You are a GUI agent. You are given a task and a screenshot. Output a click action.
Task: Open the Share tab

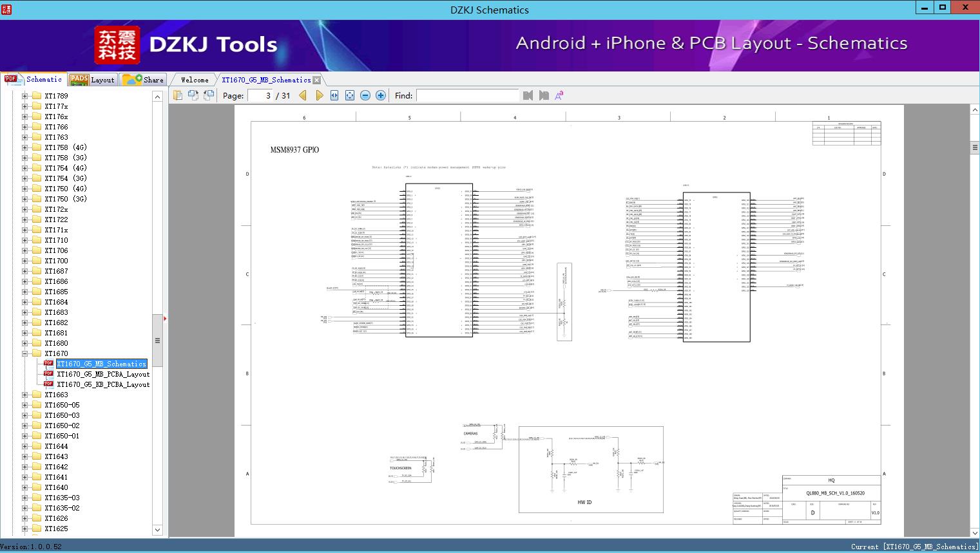[144, 80]
